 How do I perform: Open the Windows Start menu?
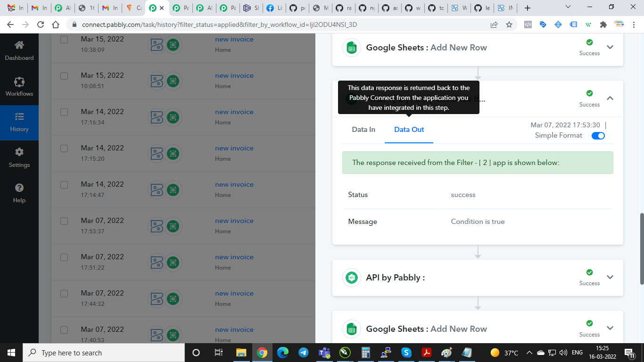(11, 353)
